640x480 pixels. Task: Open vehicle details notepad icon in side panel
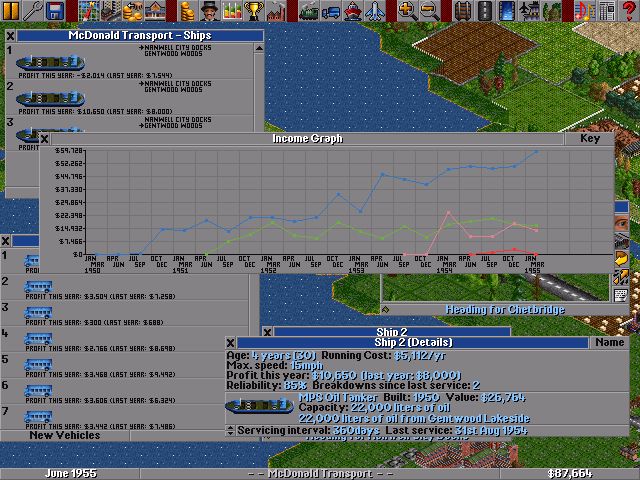point(621,295)
